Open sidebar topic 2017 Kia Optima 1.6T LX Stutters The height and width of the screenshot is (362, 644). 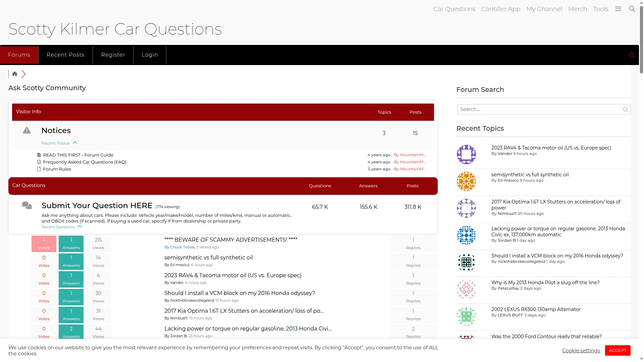556,205
